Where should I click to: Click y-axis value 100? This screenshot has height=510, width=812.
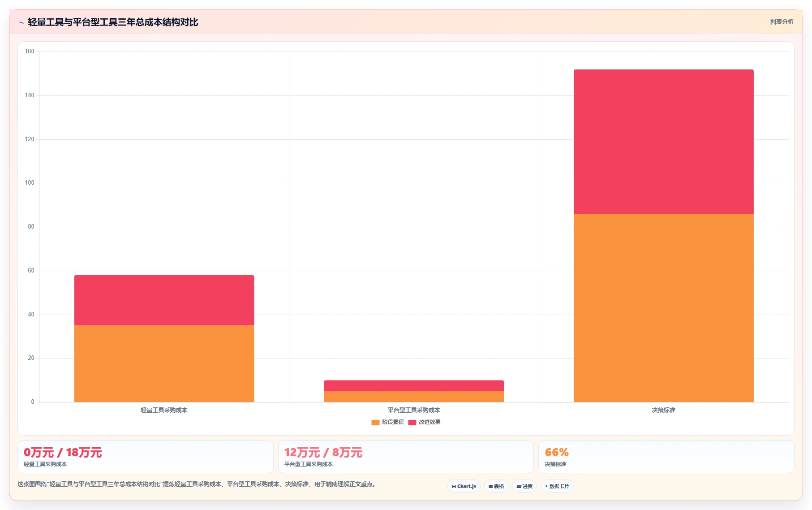coord(30,183)
